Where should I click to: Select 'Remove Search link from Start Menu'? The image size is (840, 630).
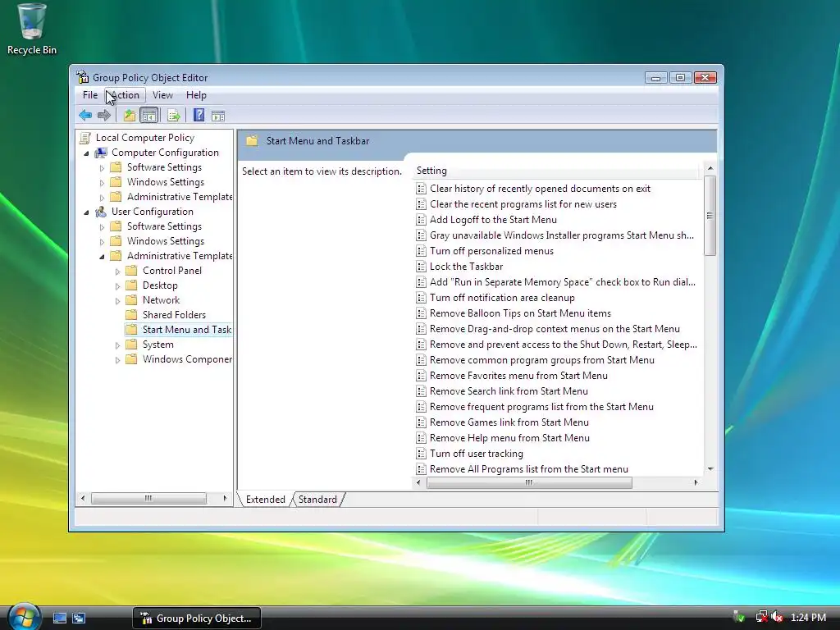click(509, 391)
